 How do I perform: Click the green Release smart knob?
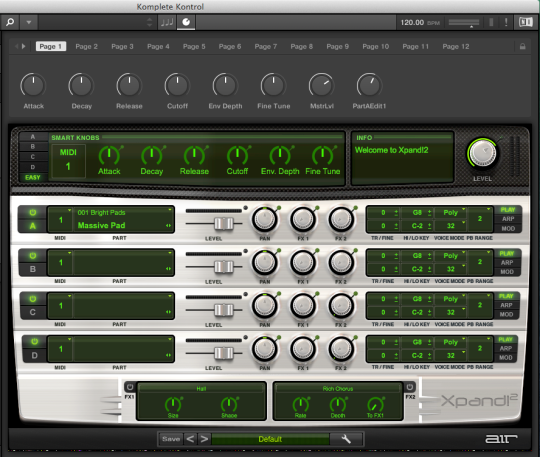[x=194, y=155]
